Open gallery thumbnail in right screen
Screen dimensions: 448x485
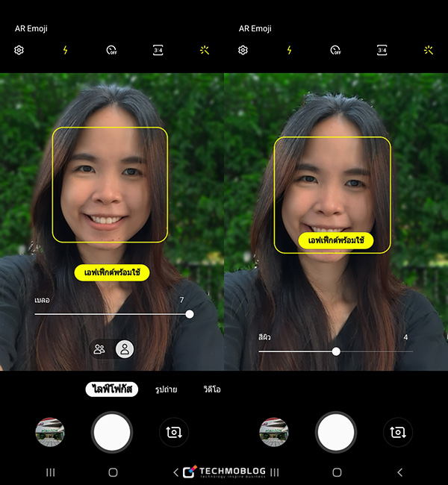[x=274, y=432]
